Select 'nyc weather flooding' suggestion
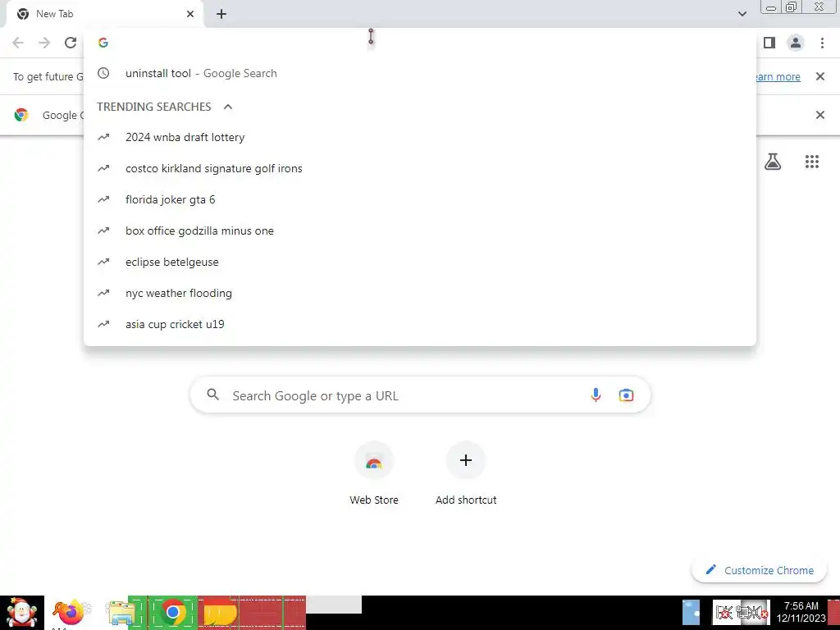840x630 pixels. coord(420,293)
